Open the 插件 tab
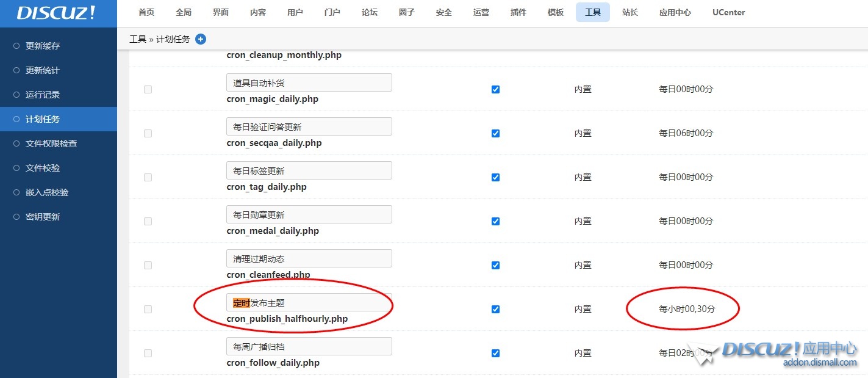The height and width of the screenshot is (378, 868). [x=518, y=12]
